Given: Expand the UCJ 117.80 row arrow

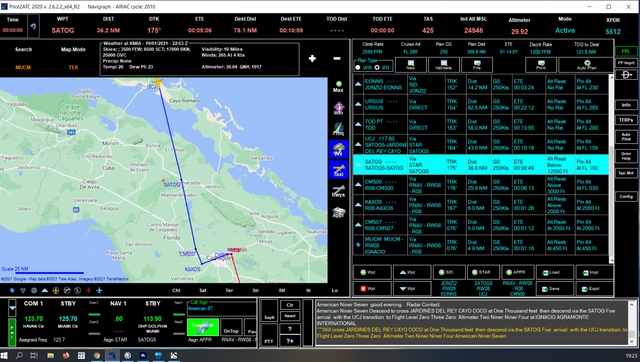Looking at the screenshot, I should tap(358, 144).
